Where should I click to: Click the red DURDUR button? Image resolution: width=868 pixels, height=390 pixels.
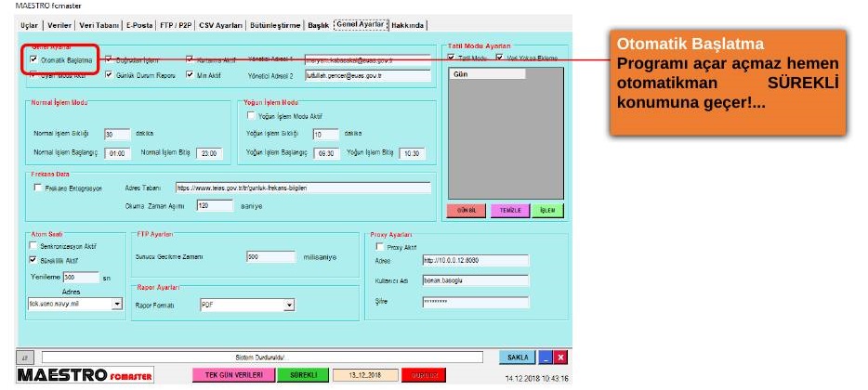click(424, 375)
